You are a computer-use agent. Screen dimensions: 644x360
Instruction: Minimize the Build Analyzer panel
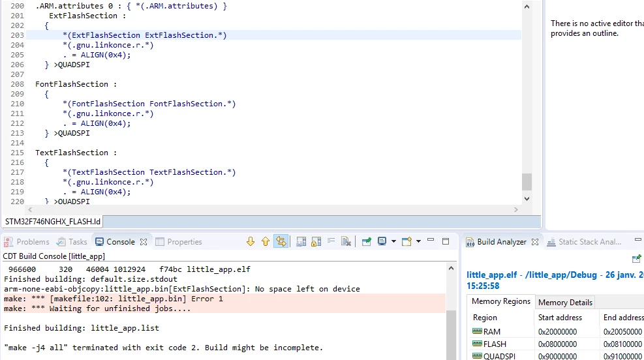(638, 240)
